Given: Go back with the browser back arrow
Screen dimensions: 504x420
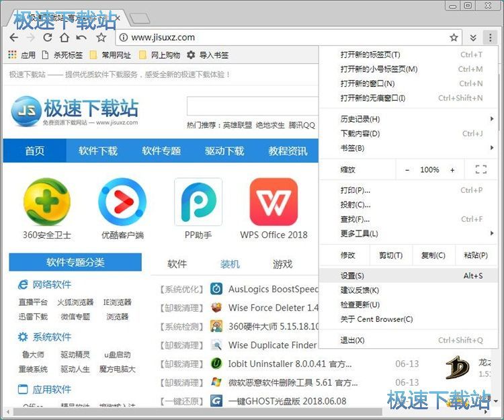Looking at the screenshot, I should click(14, 38).
